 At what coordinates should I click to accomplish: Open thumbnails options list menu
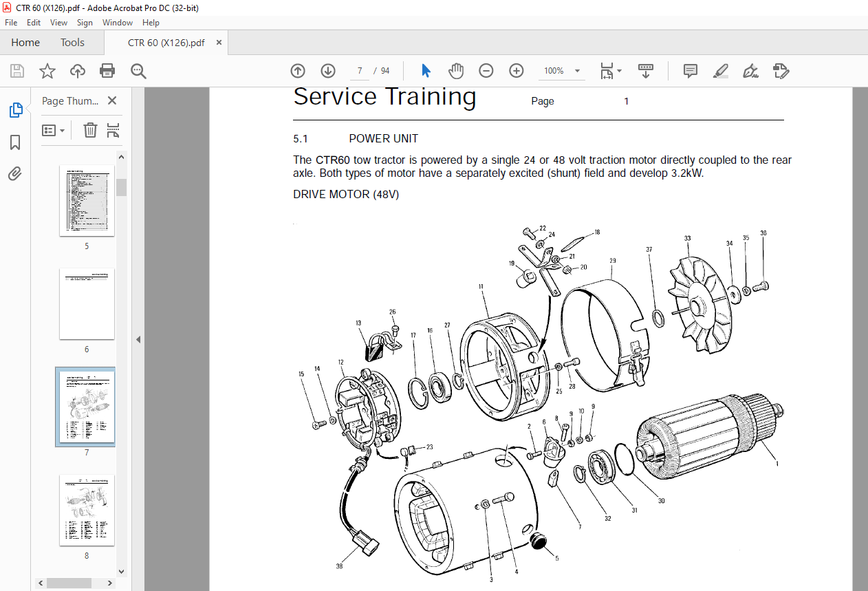click(54, 130)
